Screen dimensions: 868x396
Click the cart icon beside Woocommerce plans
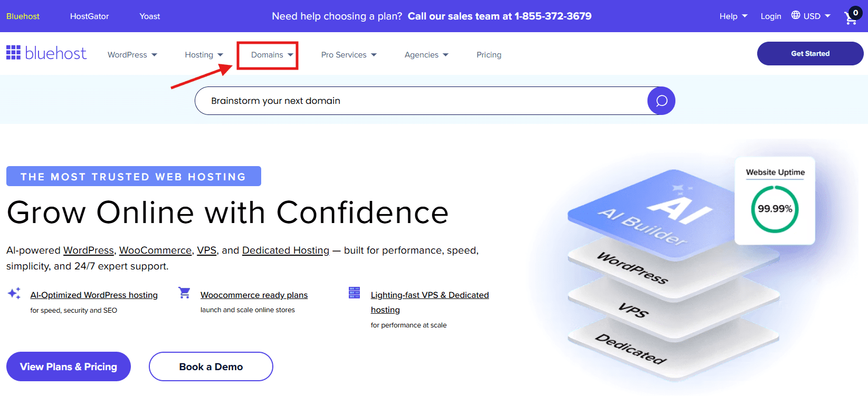point(184,293)
